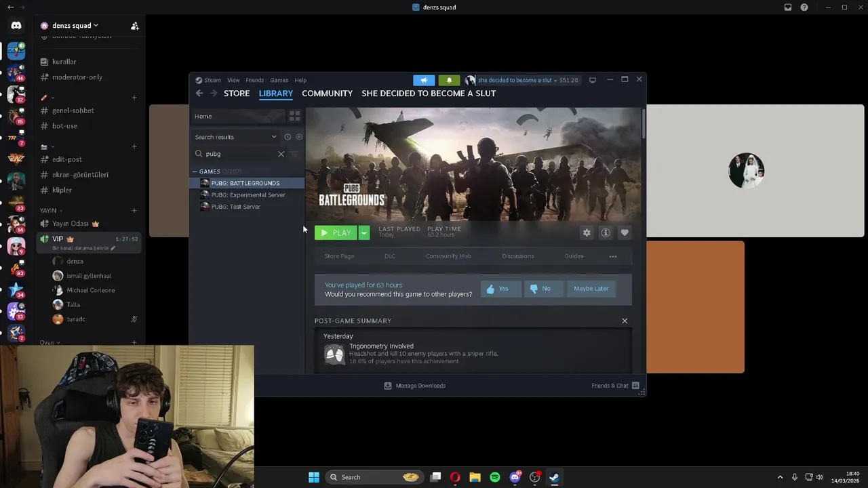Open Opera browser from the taskbar

coord(455,477)
